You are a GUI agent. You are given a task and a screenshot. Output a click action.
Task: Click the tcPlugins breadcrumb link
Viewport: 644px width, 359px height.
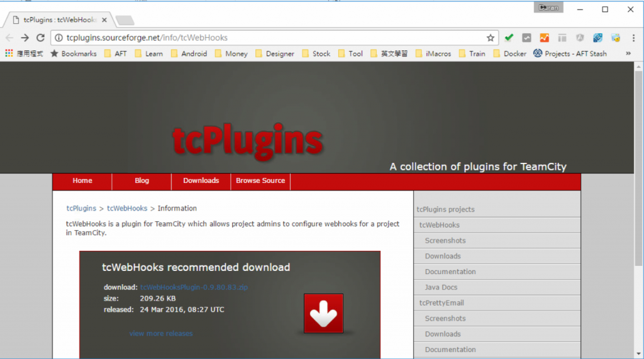pos(81,208)
